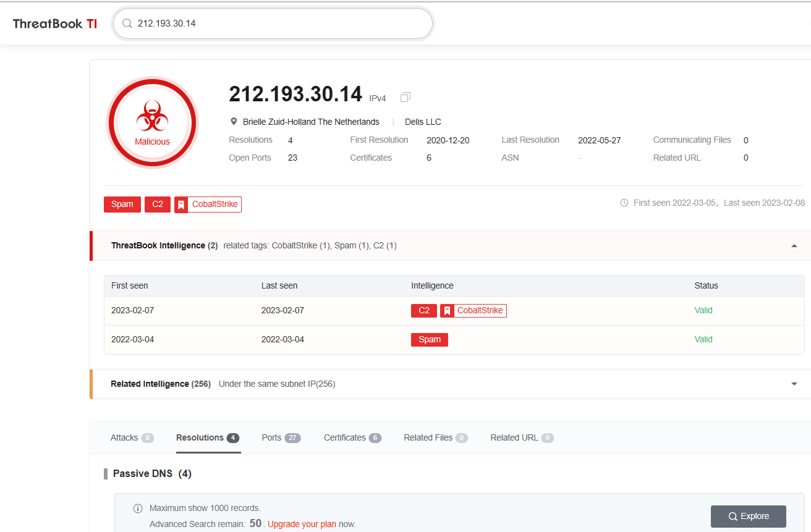Copy the IP address using the copy icon
The image size is (811, 532).
pyautogui.click(x=405, y=97)
